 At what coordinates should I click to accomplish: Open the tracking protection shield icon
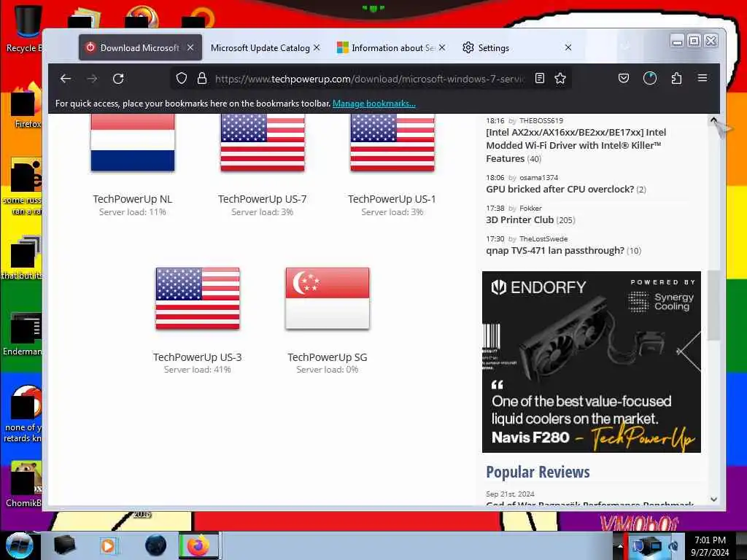point(182,79)
